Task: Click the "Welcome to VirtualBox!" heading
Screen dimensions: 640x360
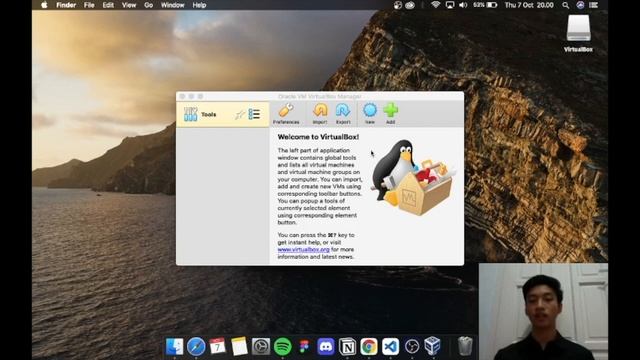Action: click(318, 137)
